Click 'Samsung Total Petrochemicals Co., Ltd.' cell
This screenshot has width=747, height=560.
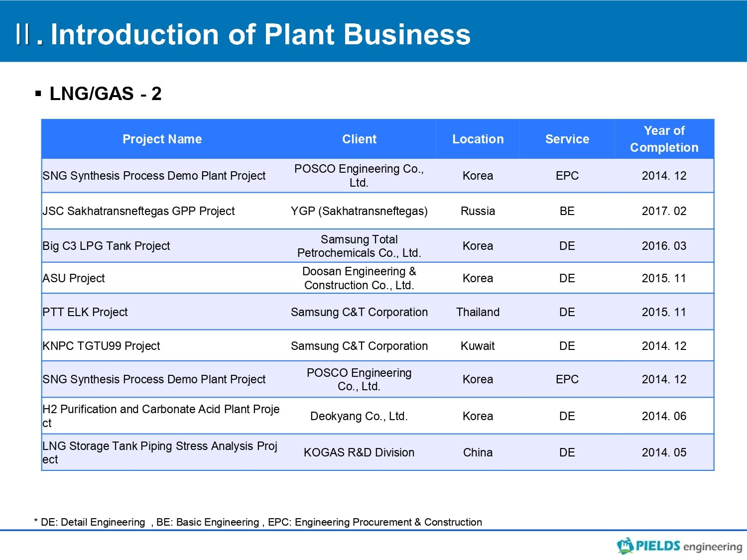click(x=359, y=246)
